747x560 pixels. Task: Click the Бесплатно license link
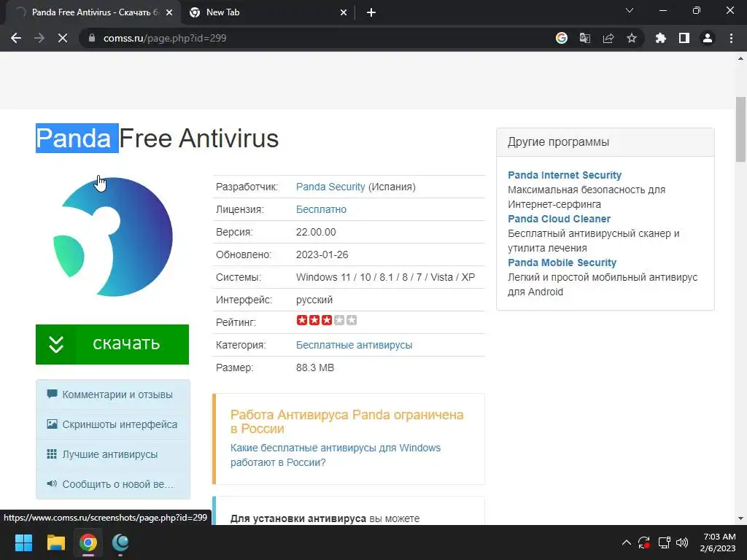pos(321,209)
